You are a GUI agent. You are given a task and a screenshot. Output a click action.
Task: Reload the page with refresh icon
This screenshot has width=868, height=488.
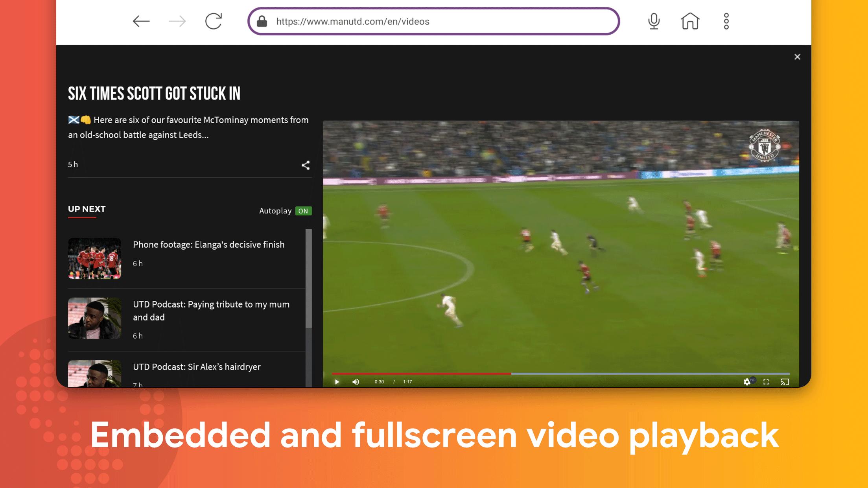click(214, 21)
